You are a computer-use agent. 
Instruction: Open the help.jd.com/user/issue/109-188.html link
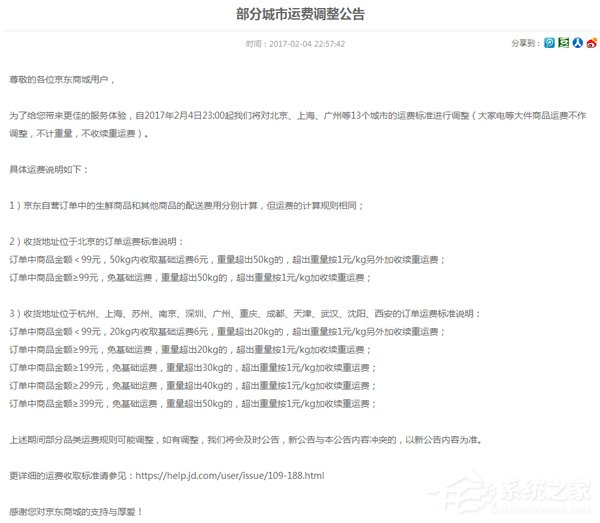[x=230, y=476]
